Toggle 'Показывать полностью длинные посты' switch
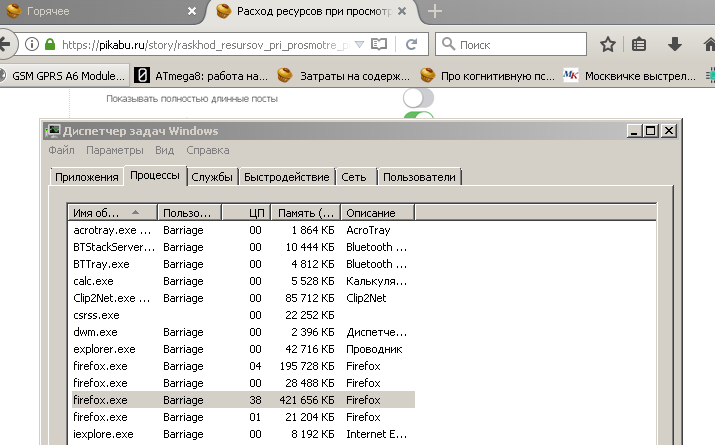715x445 pixels. [x=418, y=99]
